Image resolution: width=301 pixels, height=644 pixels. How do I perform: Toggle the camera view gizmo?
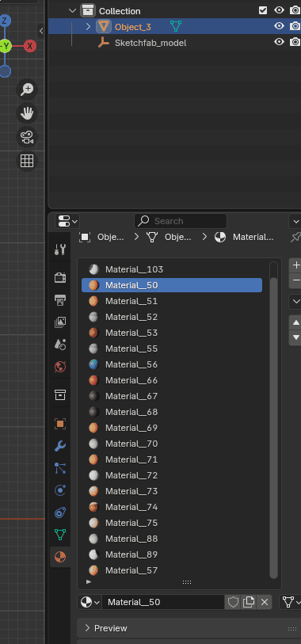tap(27, 137)
